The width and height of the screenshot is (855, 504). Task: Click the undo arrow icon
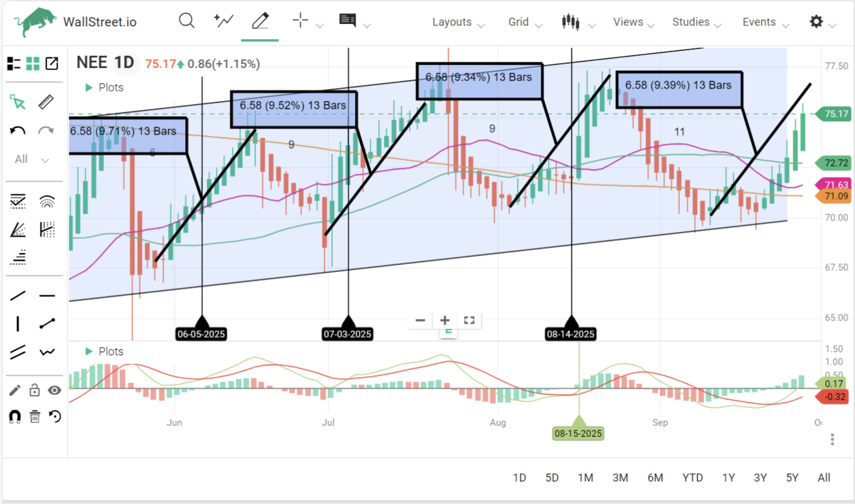[18, 131]
